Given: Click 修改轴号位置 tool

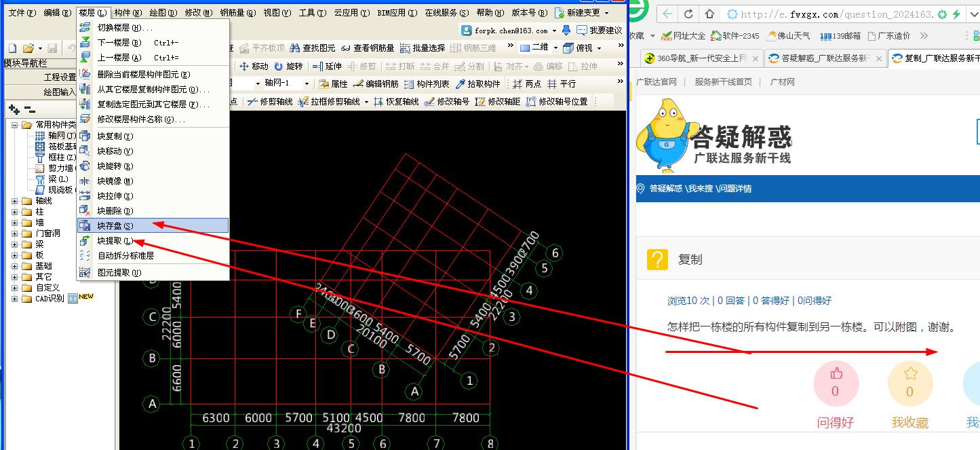Looking at the screenshot, I should (557, 101).
